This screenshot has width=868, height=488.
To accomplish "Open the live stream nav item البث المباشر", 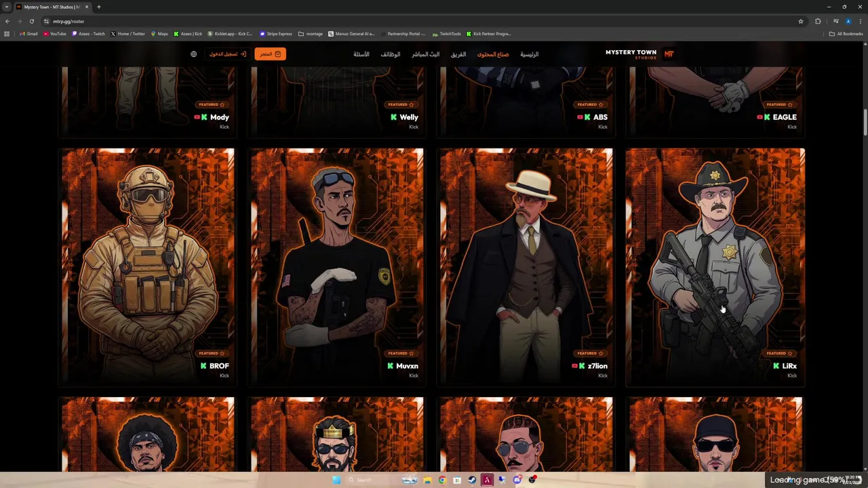I will (x=426, y=54).
